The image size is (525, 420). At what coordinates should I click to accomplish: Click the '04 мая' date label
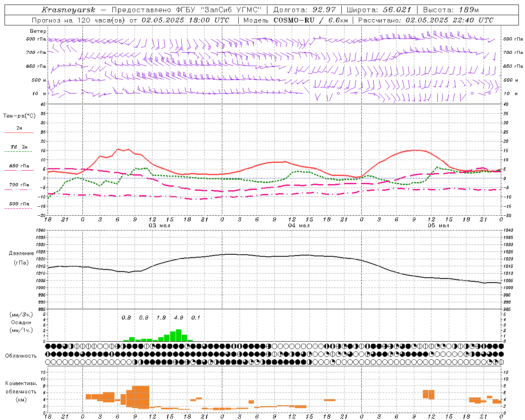[299, 226]
